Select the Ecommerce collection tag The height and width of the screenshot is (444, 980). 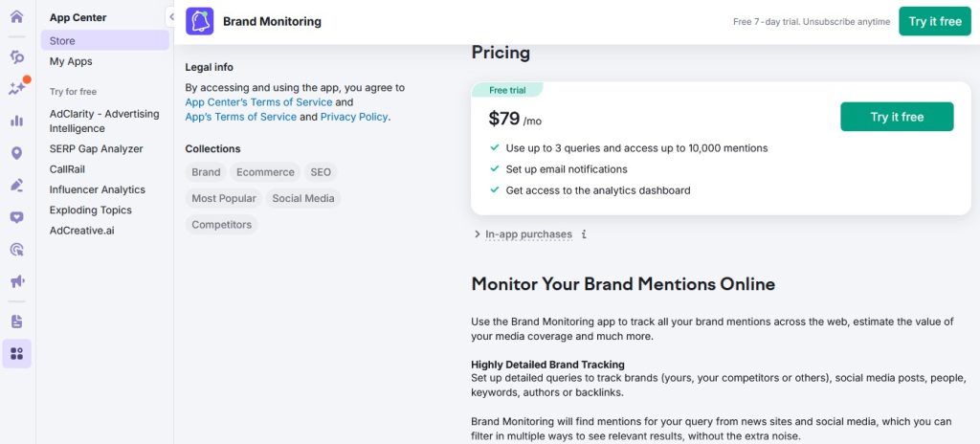pos(265,172)
